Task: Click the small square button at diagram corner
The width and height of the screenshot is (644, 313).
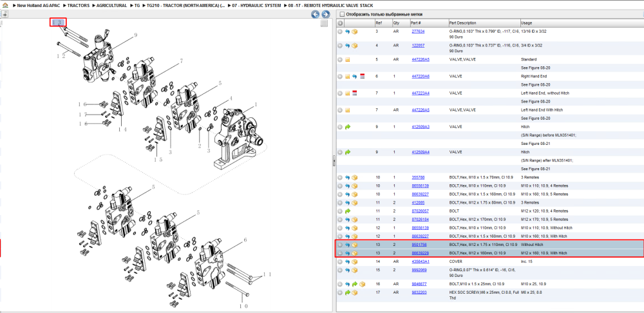Action: click(324, 23)
